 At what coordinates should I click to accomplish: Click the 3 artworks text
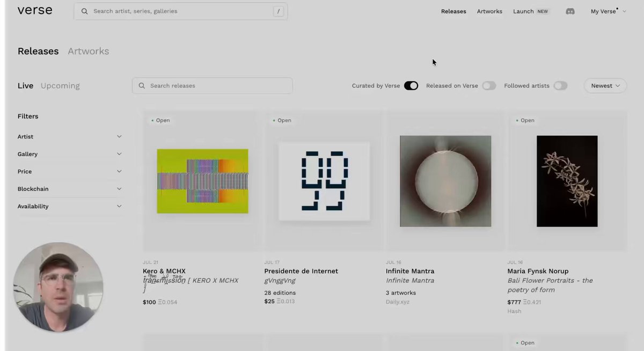pos(401,293)
